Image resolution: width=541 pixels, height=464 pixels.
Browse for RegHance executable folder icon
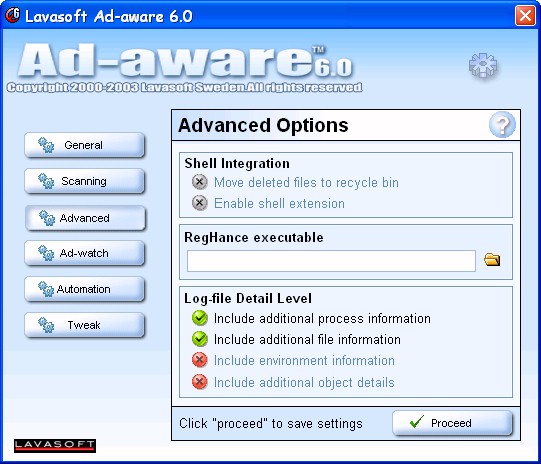click(492, 259)
